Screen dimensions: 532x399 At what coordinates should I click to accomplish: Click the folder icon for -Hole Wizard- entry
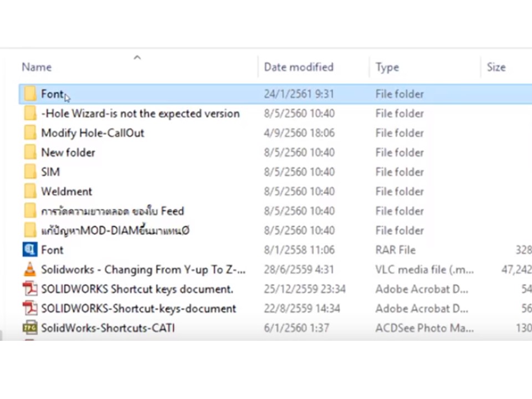coord(30,113)
